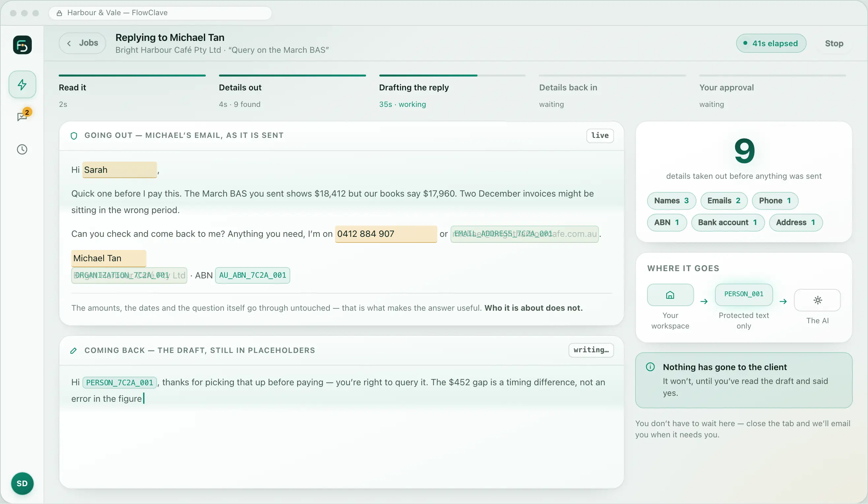Click the writing… status badge
Viewport: 868px width, 504px height.
(x=591, y=350)
